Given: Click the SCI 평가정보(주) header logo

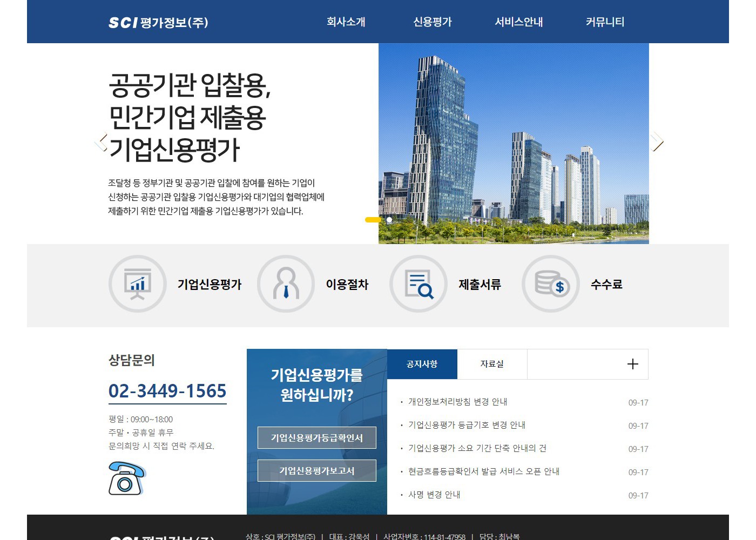Looking at the screenshot, I should coord(158,22).
